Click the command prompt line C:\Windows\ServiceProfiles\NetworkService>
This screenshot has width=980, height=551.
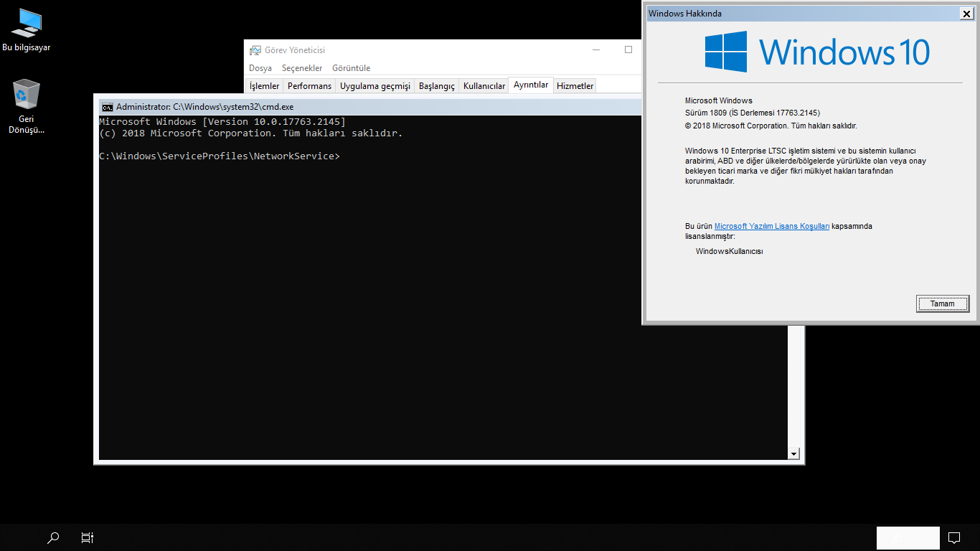coord(220,156)
